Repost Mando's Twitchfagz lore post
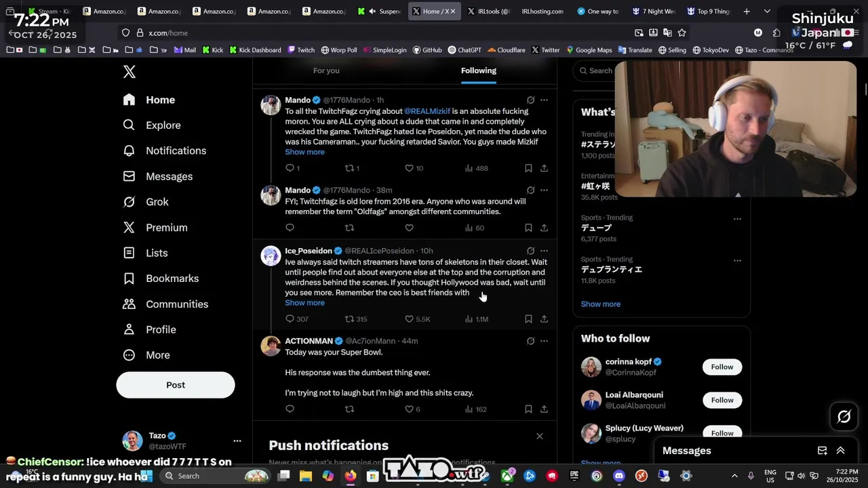This screenshot has height=488, width=868. coord(350,228)
